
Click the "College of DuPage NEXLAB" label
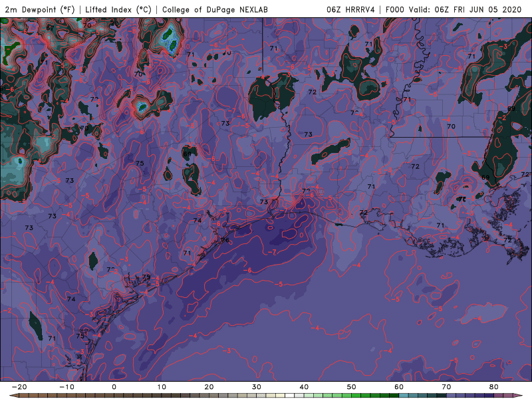pos(215,9)
